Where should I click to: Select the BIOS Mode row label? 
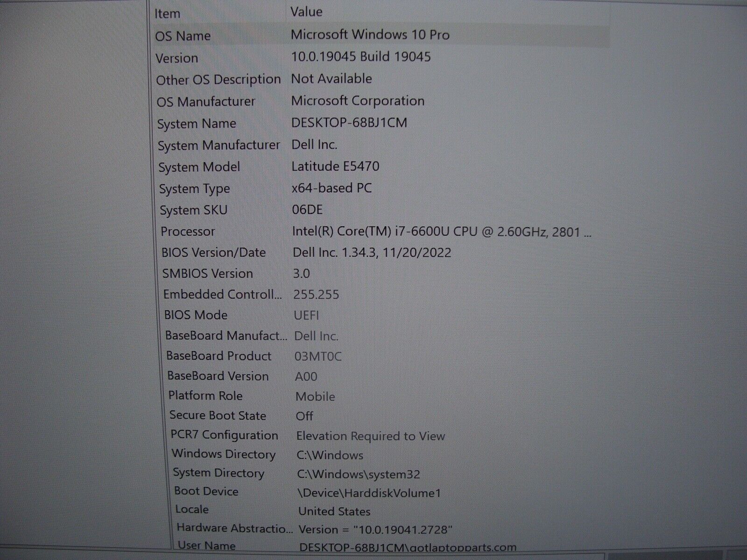[196, 315]
